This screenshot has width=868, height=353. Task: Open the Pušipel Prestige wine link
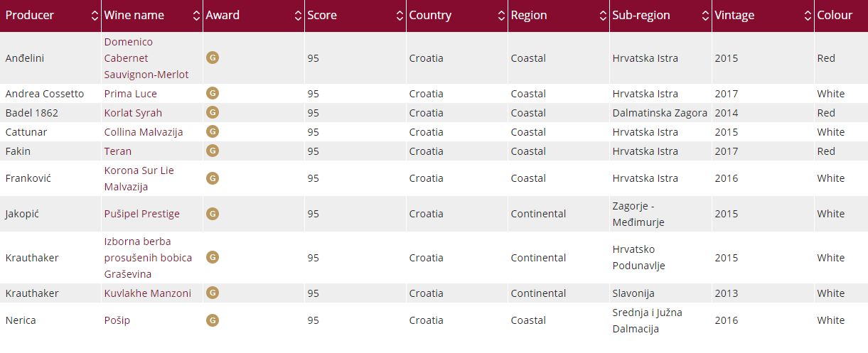(141, 214)
